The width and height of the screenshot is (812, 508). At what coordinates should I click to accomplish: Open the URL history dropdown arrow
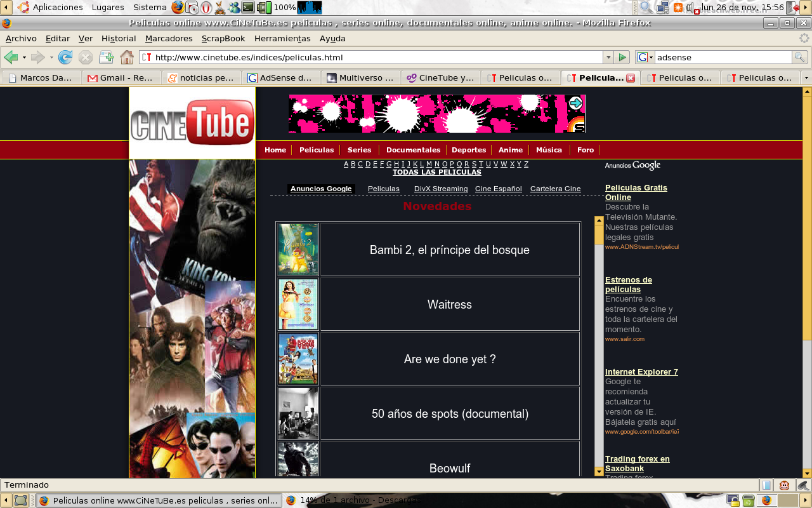(x=608, y=57)
